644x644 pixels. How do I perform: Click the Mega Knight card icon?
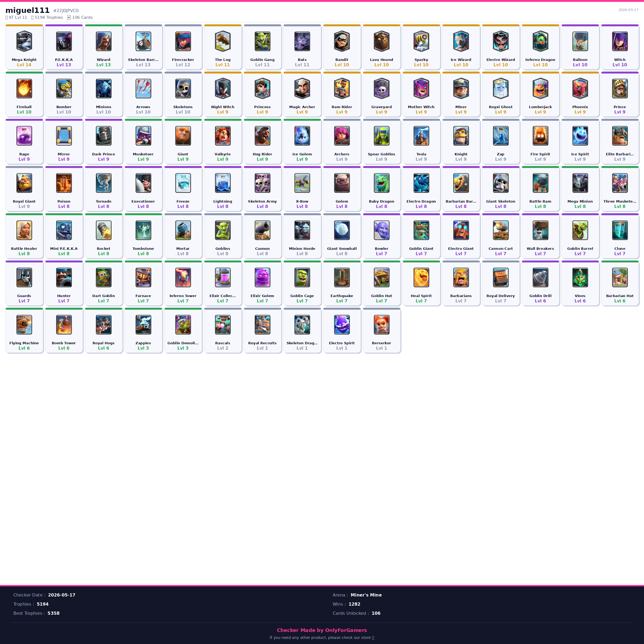(x=24, y=41)
